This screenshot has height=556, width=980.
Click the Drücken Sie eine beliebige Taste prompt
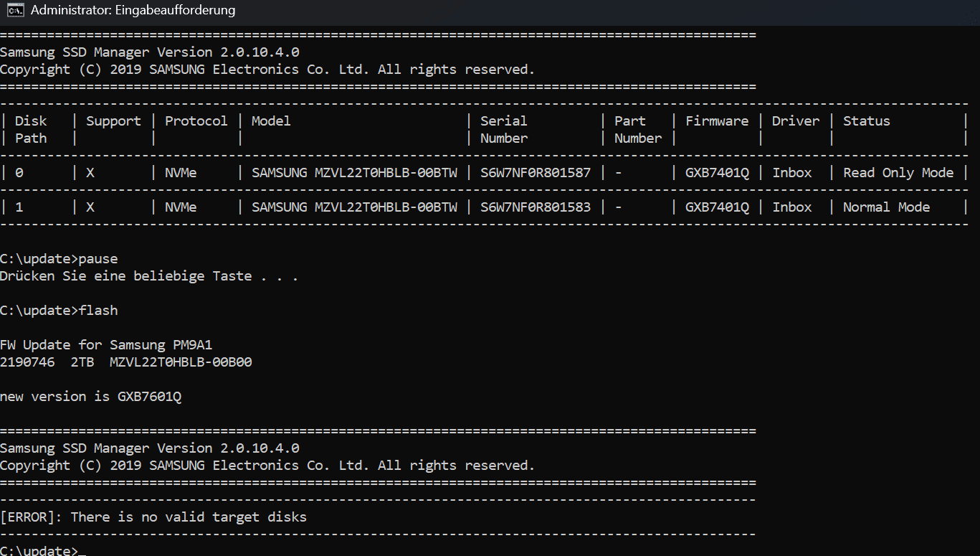pyautogui.click(x=148, y=276)
